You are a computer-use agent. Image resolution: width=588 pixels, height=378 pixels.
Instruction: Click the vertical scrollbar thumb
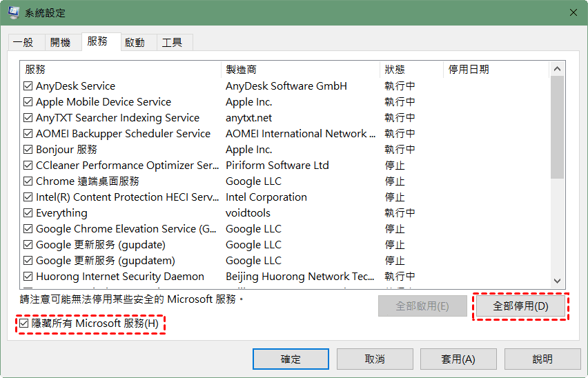click(557, 128)
